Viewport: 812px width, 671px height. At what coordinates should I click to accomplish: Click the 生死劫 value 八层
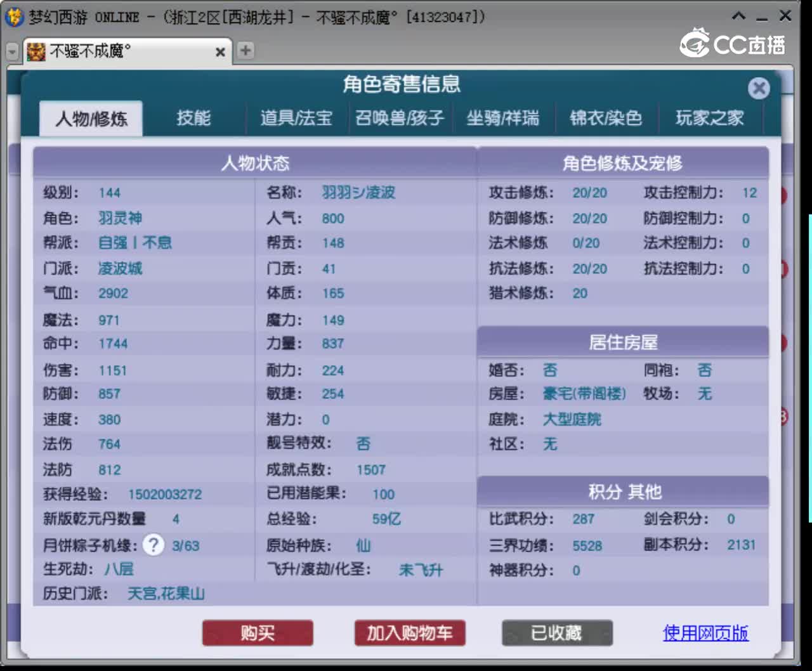[x=119, y=569]
